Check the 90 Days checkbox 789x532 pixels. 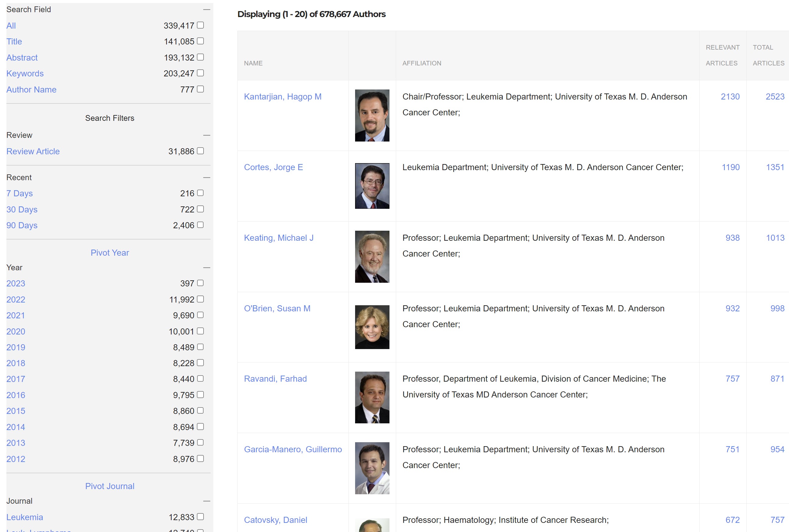coord(200,225)
